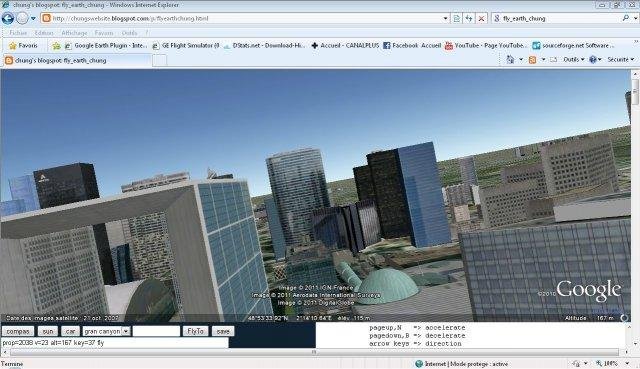This screenshot has width=640, height=369.
Task: Expand the address bar URL dropdown
Action: tap(445, 19)
